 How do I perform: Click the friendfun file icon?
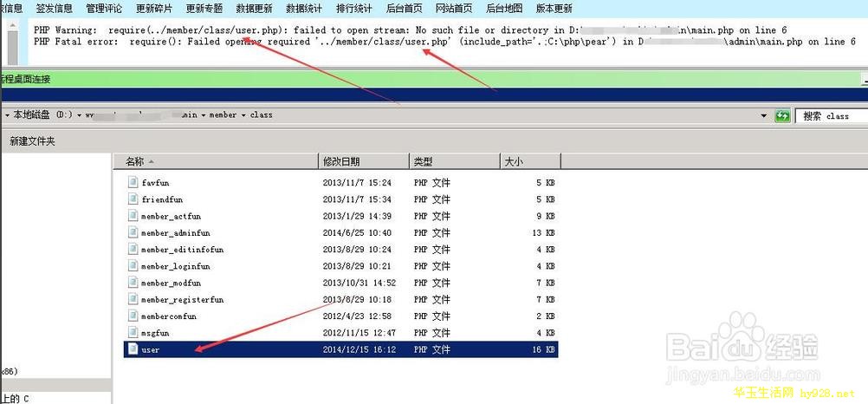click(133, 199)
